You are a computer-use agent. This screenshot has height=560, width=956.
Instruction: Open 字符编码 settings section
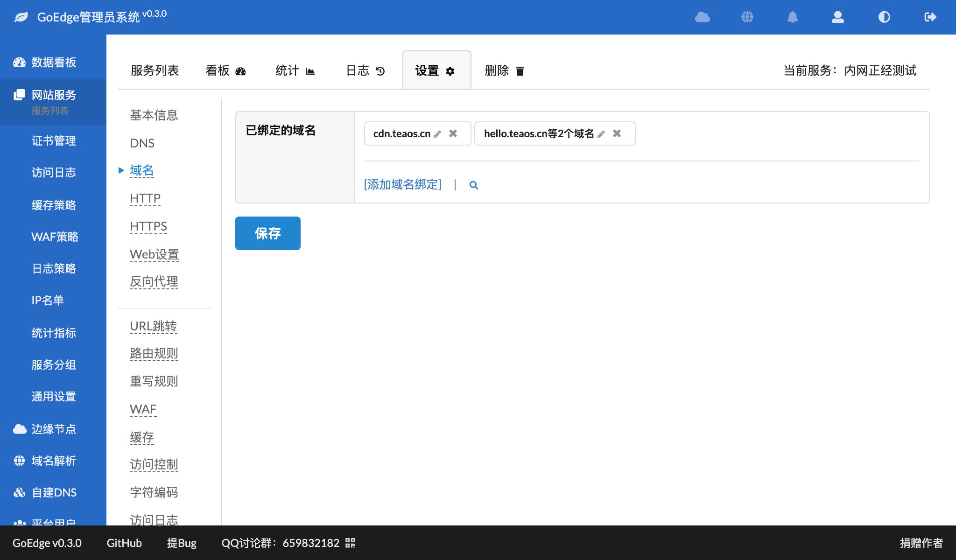pyautogui.click(x=154, y=492)
